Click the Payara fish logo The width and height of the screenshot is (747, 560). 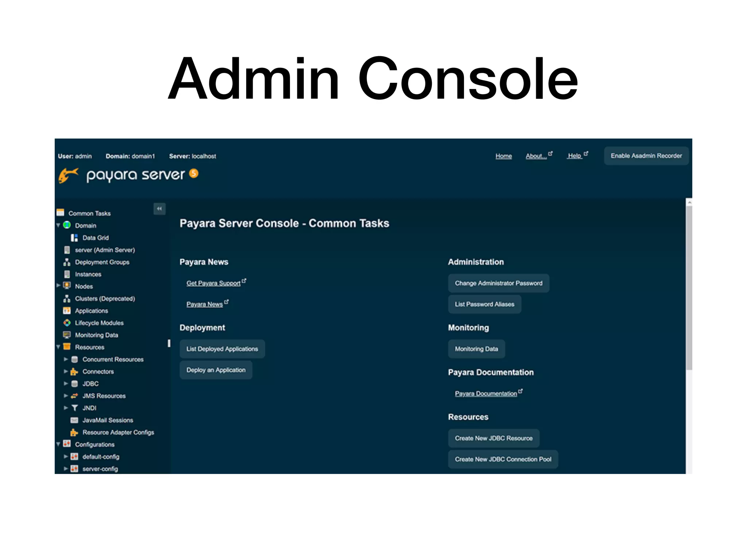pos(69,175)
